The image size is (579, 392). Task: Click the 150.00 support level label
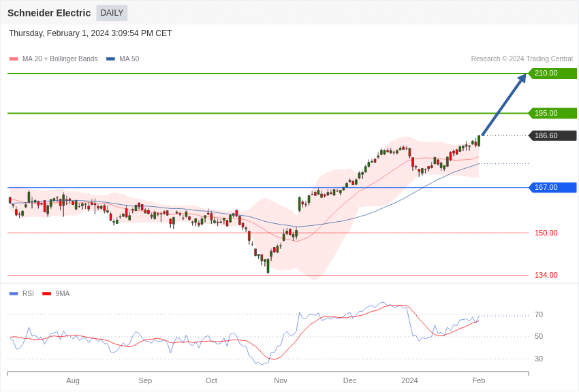click(546, 233)
